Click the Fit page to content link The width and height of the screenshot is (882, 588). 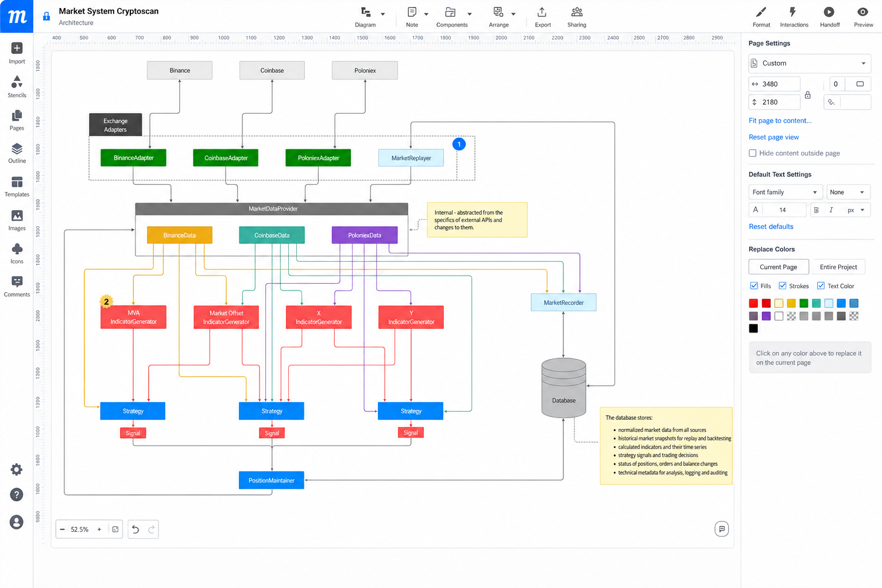[780, 121]
